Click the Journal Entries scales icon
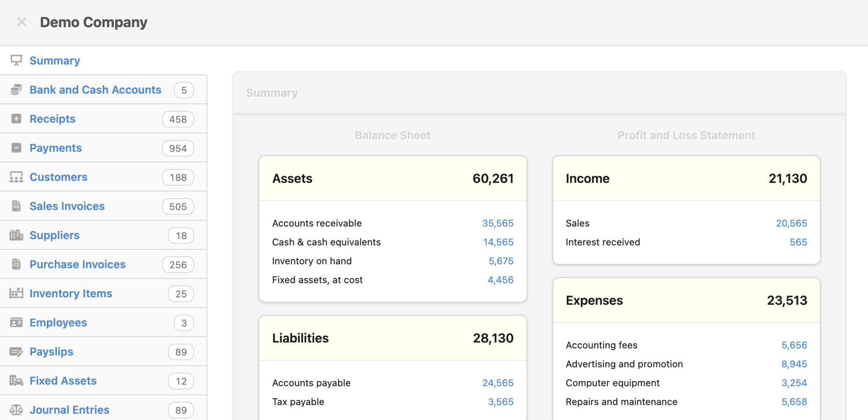This screenshot has width=868, height=420. (16, 409)
